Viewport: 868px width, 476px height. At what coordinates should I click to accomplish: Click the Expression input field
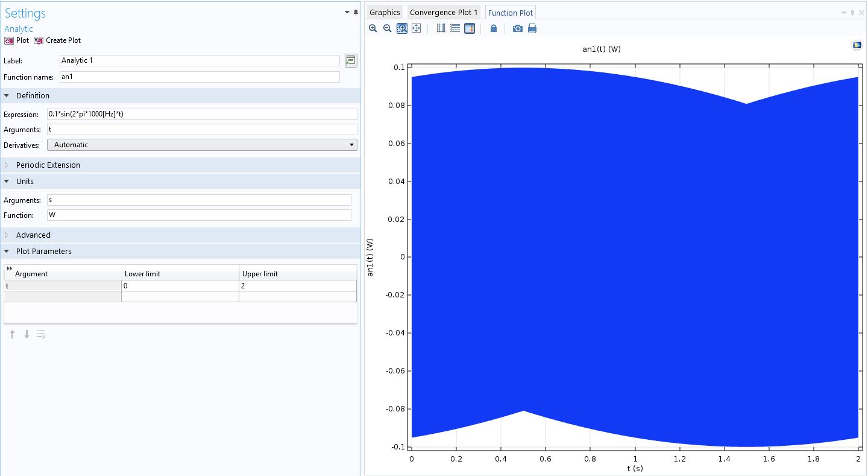[202, 114]
